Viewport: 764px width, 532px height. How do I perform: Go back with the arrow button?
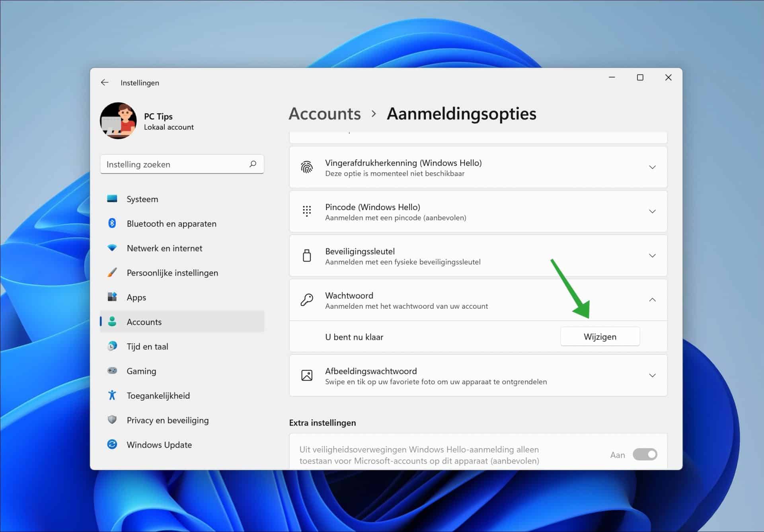105,82
